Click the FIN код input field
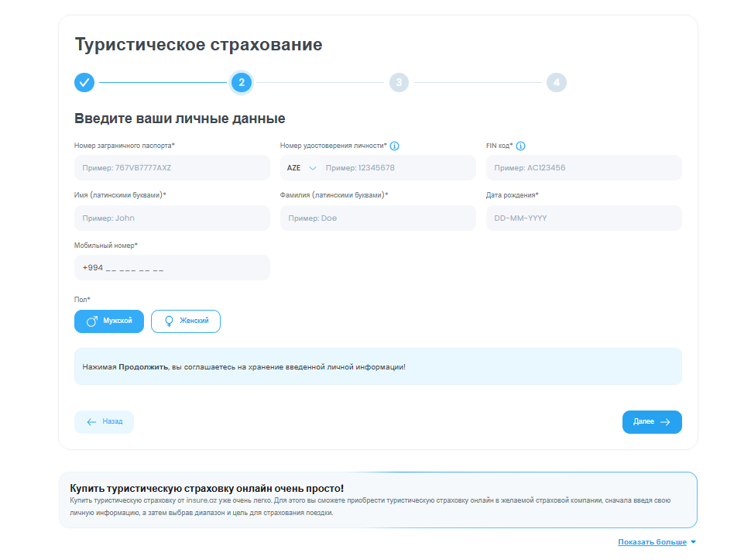751x560 pixels. [584, 168]
